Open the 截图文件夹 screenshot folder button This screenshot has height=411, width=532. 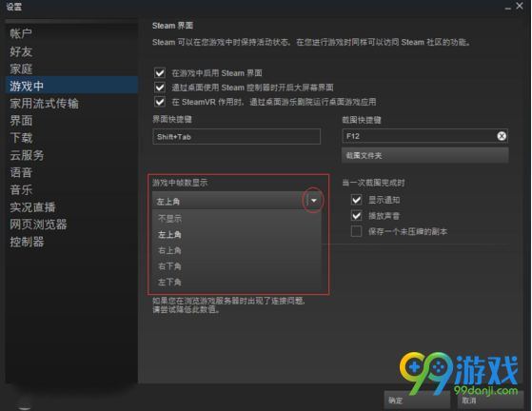point(425,155)
